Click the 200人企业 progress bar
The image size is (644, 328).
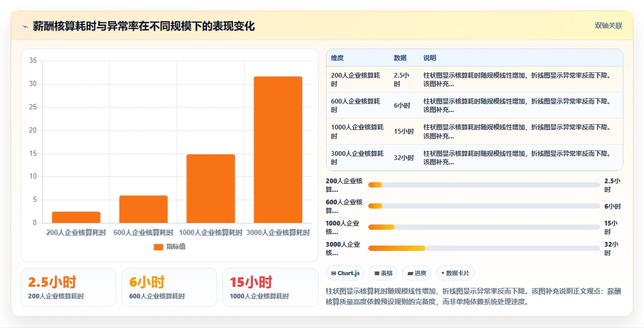(x=484, y=185)
